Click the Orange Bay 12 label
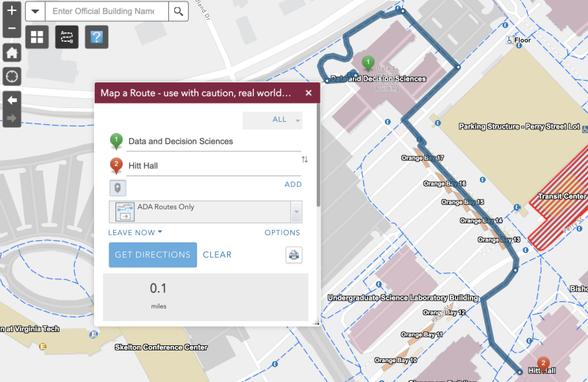Screen dimensions: 588x382 coord(444,312)
